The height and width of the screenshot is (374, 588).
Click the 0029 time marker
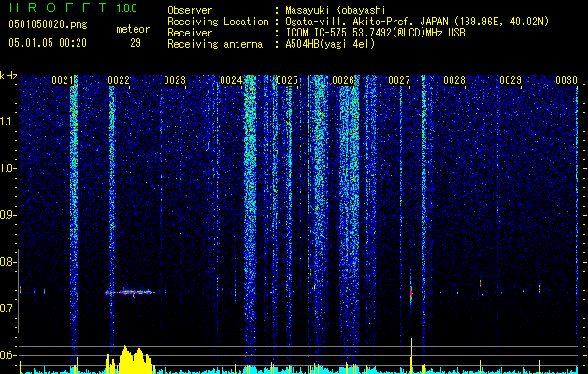[x=510, y=80]
